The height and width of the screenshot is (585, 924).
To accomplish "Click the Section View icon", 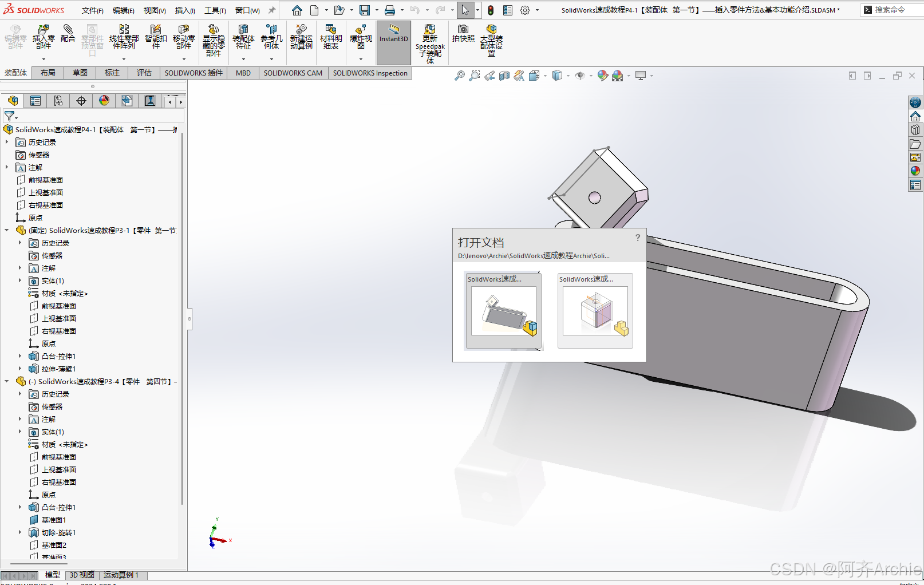I will (504, 76).
